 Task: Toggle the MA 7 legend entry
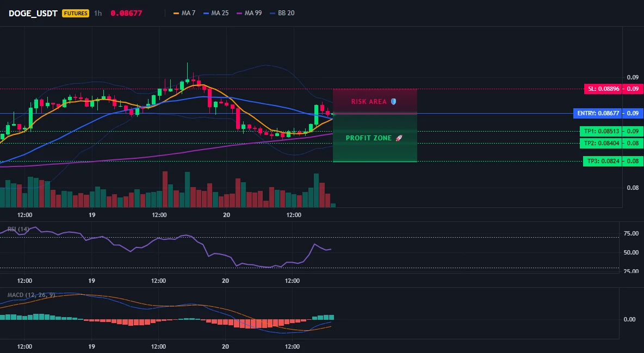[184, 13]
